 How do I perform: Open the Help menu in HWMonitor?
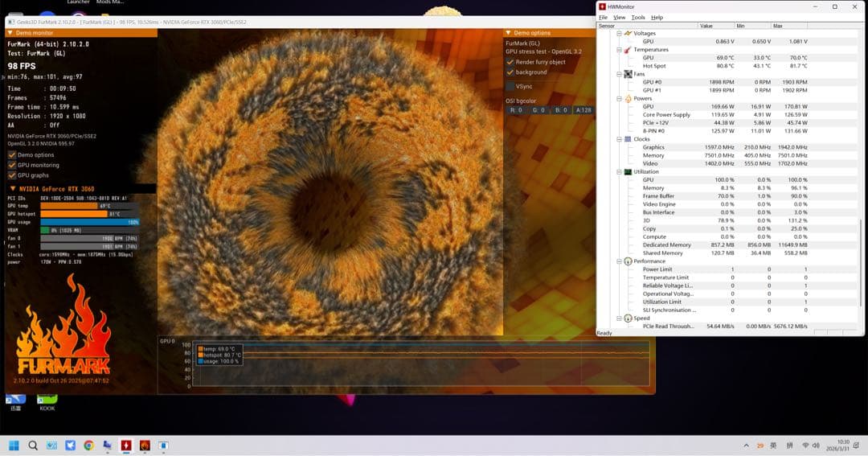click(x=657, y=18)
